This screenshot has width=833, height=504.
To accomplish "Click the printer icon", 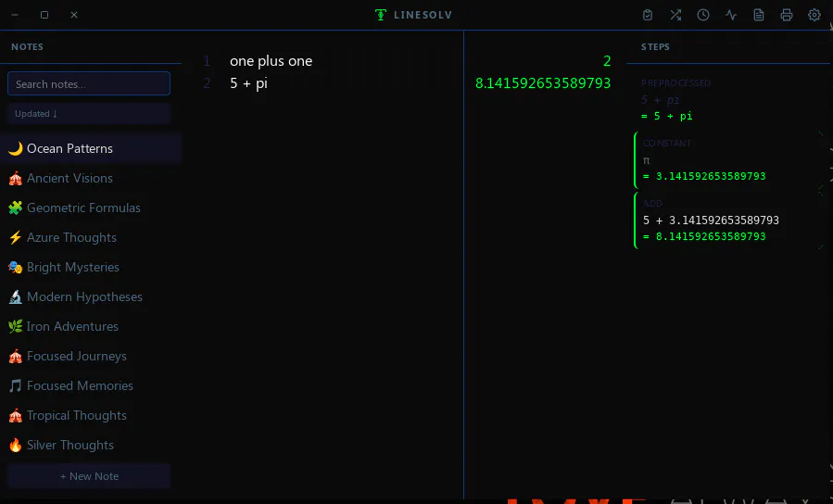I will (787, 15).
